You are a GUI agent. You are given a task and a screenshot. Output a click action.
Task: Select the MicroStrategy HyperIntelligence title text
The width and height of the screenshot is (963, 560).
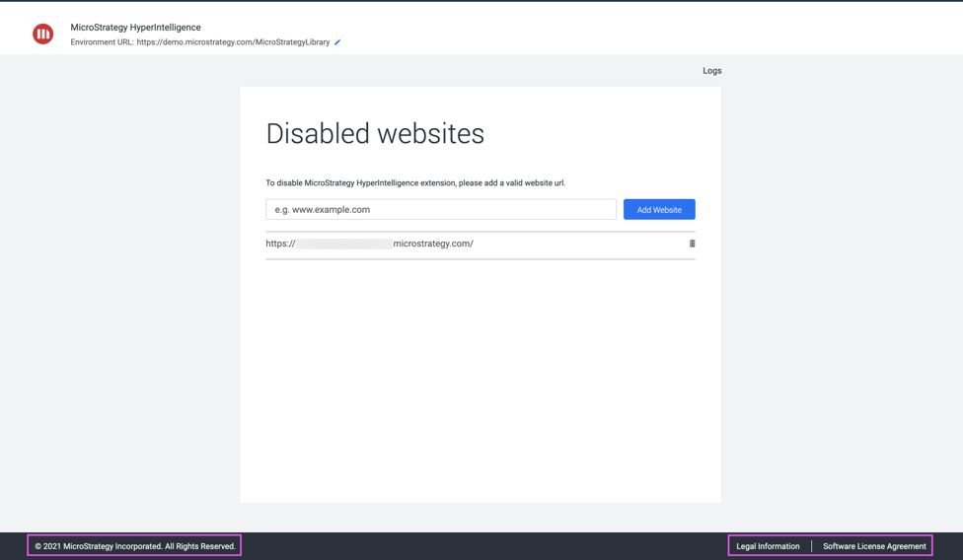point(135,28)
